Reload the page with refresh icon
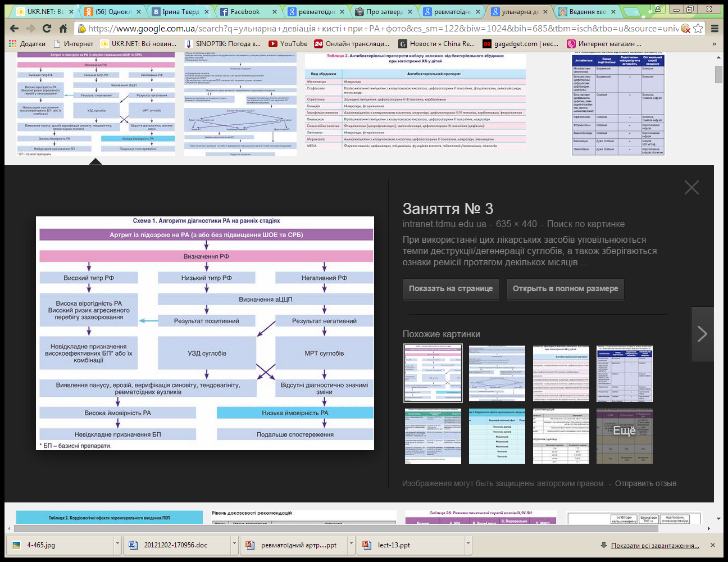 47,28
